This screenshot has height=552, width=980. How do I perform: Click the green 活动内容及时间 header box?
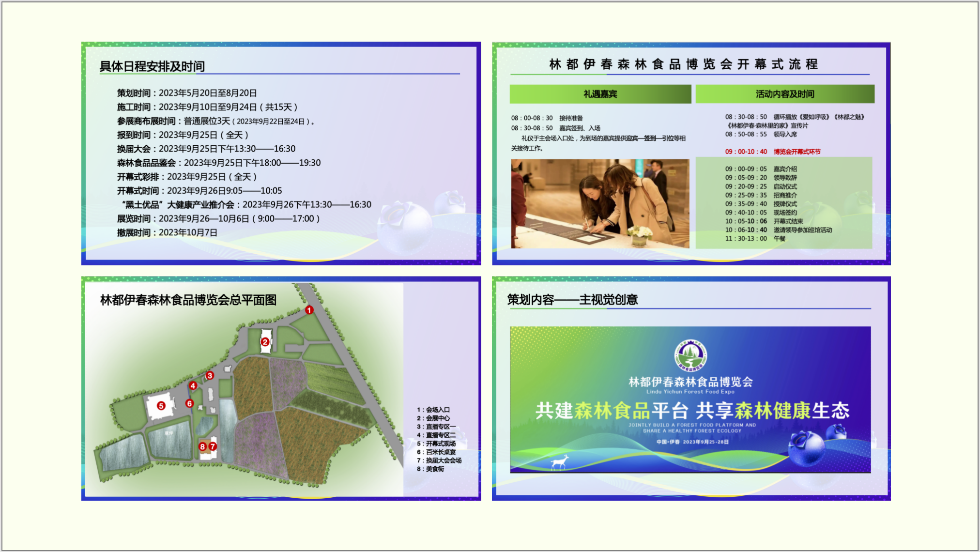click(x=785, y=94)
